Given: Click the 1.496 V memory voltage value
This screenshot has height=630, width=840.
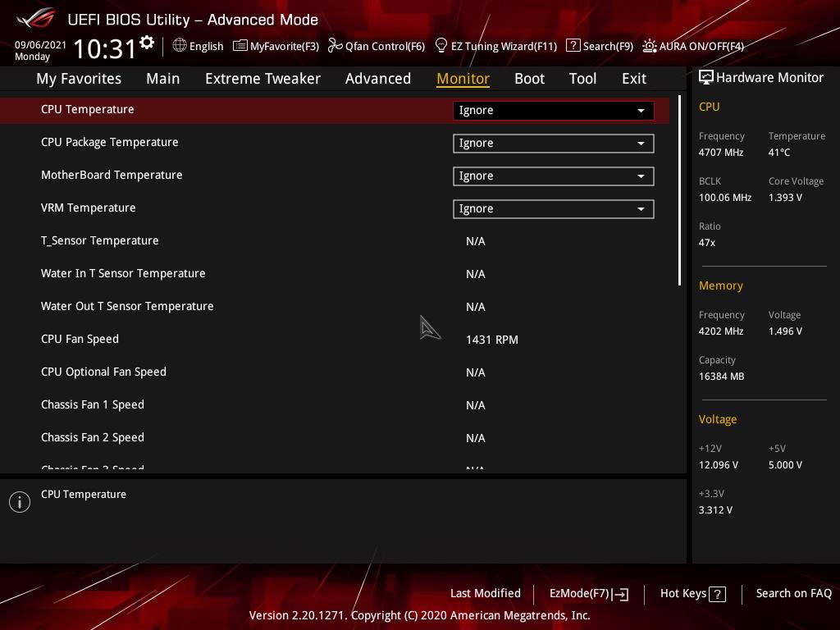Looking at the screenshot, I should [x=785, y=331].
